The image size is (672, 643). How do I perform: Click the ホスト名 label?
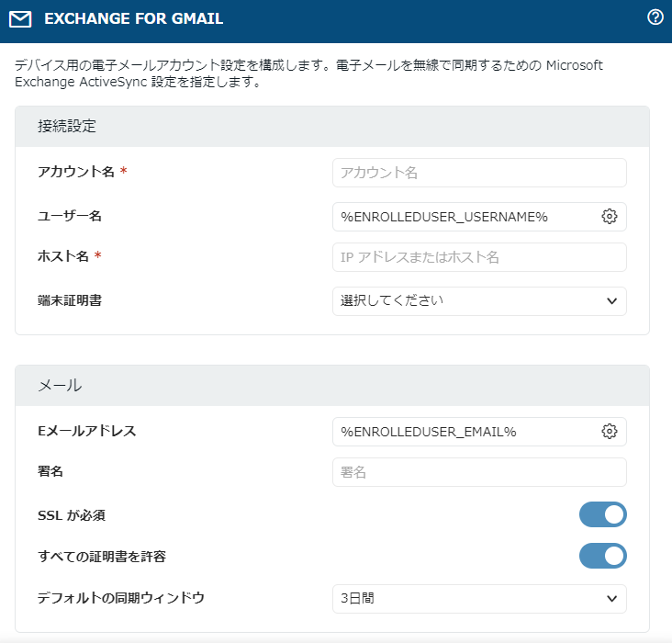63,256
